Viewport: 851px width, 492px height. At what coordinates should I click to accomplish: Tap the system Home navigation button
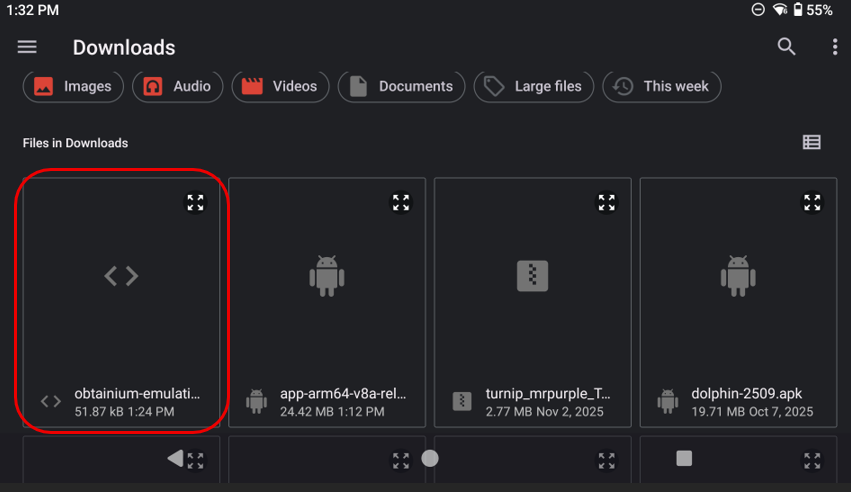[430, 458]
